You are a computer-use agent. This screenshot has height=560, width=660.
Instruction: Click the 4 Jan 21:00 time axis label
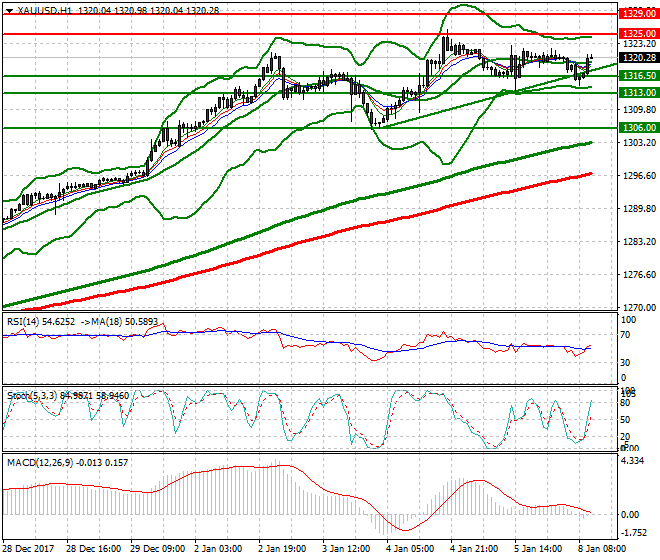coord(474,549)
